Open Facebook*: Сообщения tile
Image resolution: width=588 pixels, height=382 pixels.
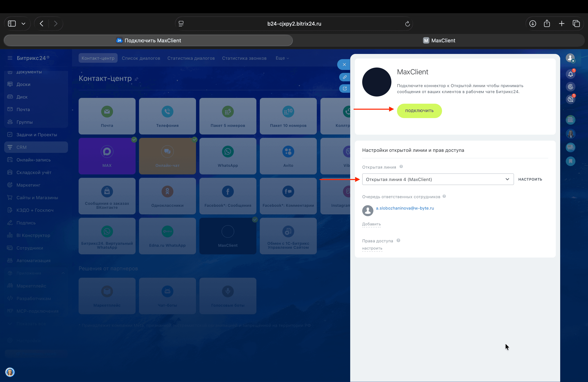pos(228,196)
